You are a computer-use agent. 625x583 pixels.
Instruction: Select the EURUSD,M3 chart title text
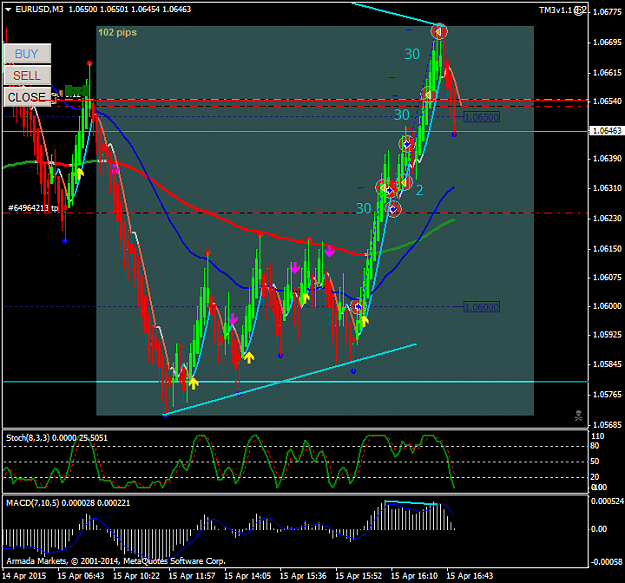tap(39, 9)
